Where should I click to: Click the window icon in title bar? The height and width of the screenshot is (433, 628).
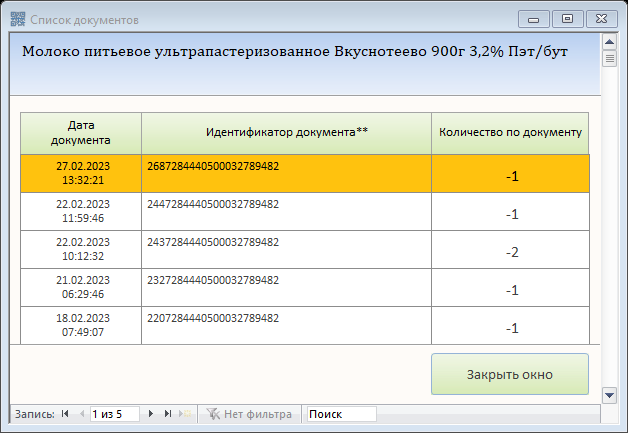pos(17,19)
